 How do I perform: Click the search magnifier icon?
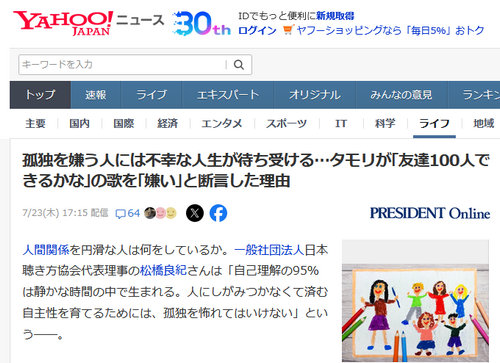tap(239, 65)
